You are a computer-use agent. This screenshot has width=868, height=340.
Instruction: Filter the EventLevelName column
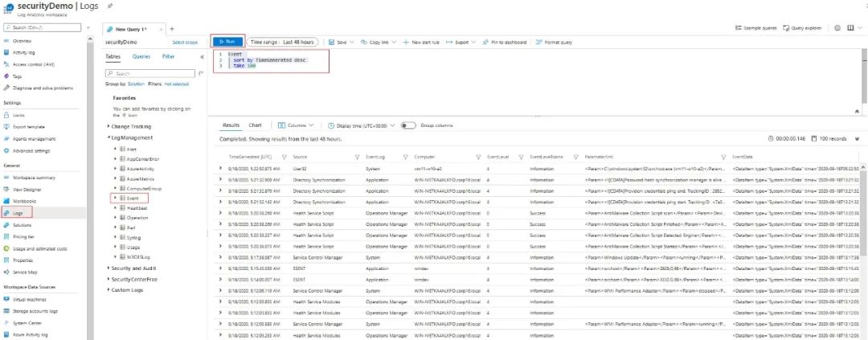click(576, 158)
